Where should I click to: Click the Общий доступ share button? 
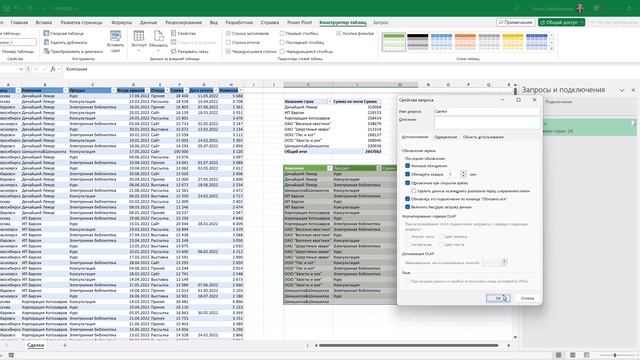[x=561, y=22]
